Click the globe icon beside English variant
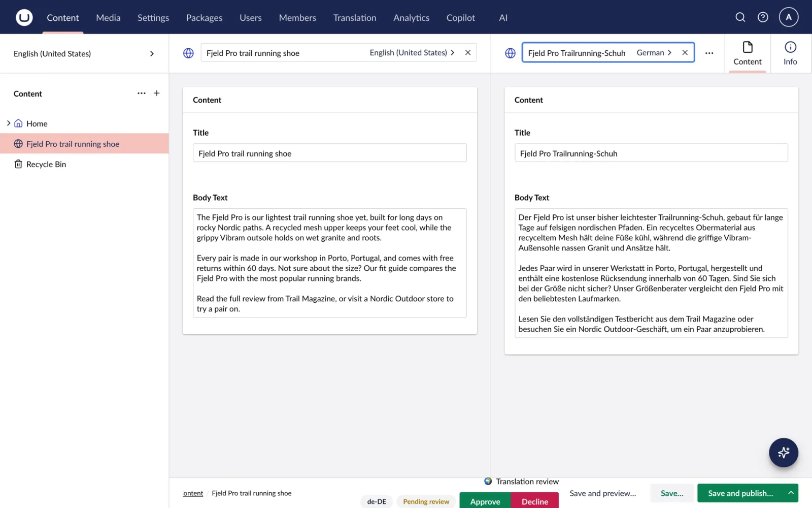 [188, 53]
